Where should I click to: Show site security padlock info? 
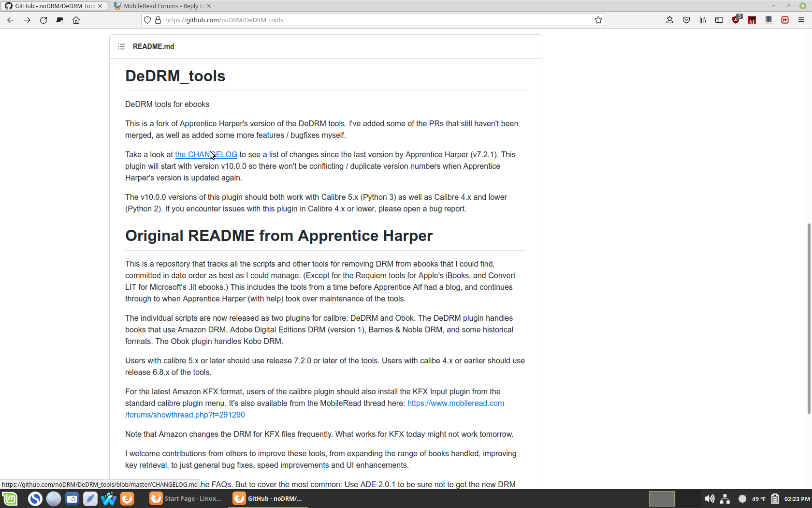(x=158, y=20)
